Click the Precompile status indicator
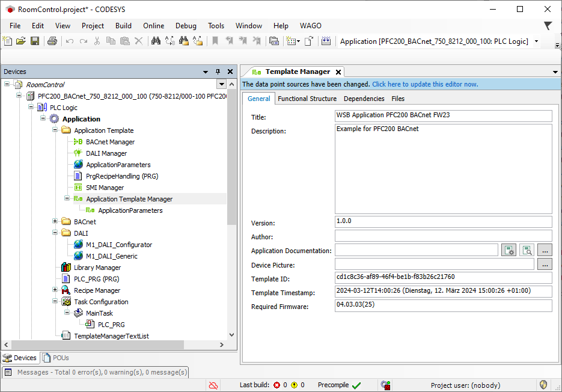This screenshot has width=562, height=392. click(x=339, y=385)
